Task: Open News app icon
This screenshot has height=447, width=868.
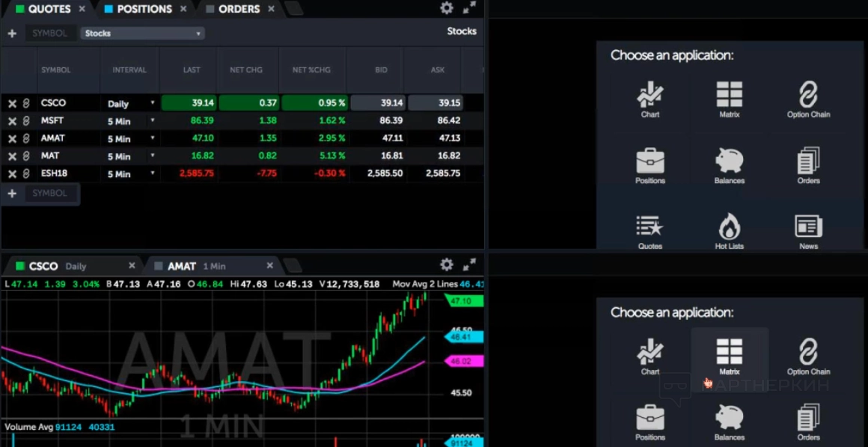Action: click(808, 232)
